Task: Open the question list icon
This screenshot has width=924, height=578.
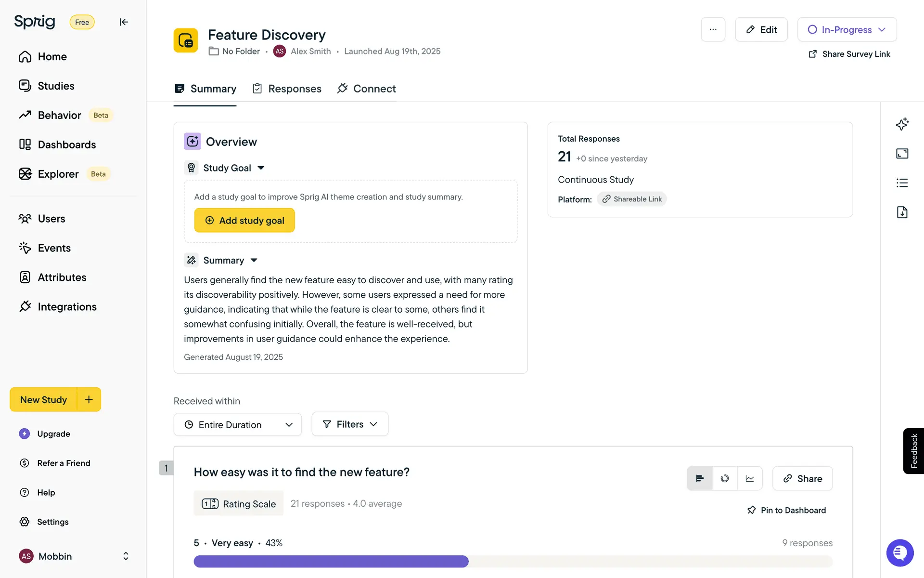Action: (x=902, y=183)
